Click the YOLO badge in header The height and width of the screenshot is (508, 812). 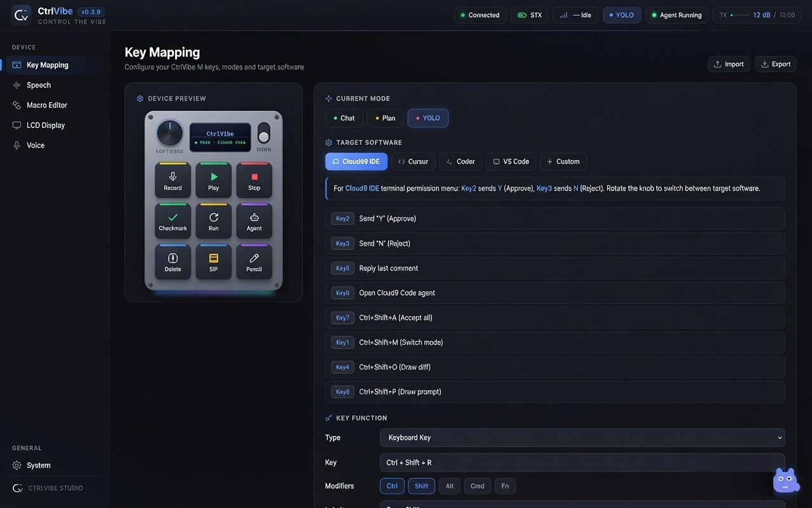[622, 15]
